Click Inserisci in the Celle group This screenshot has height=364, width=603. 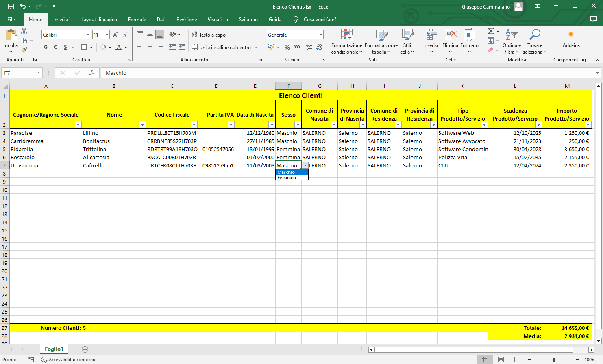tap(431, 41)
